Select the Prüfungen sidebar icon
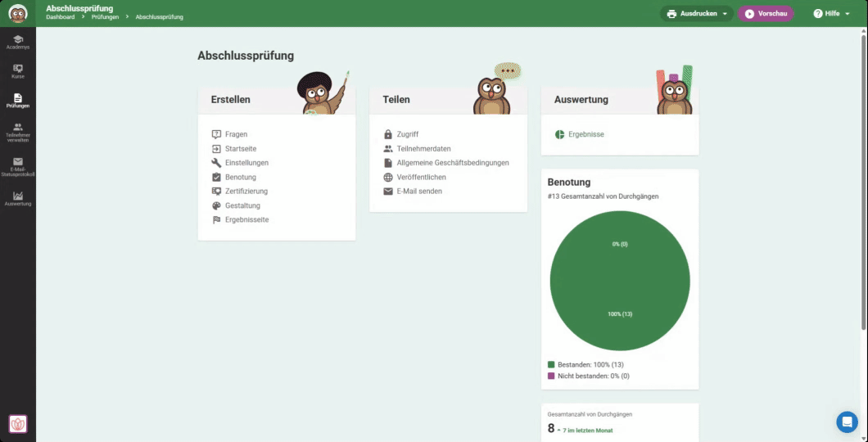The image size is (868, 442). (18, 101)
